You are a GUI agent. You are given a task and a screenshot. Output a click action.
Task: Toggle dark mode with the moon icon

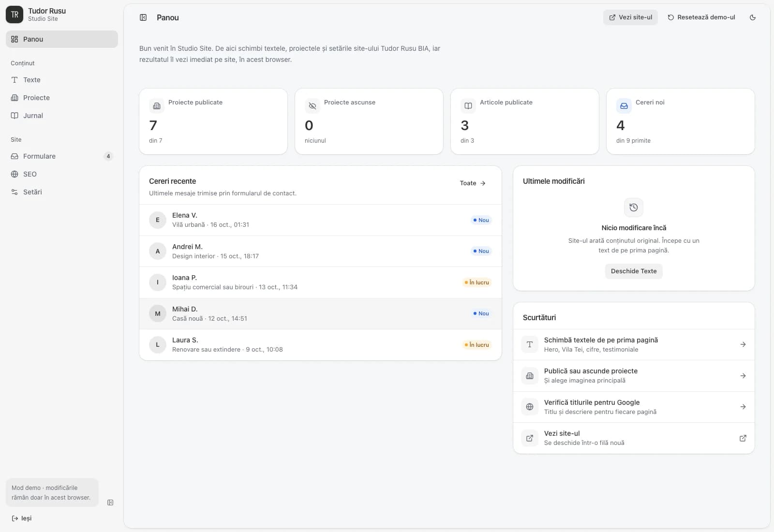pos(752,17)
